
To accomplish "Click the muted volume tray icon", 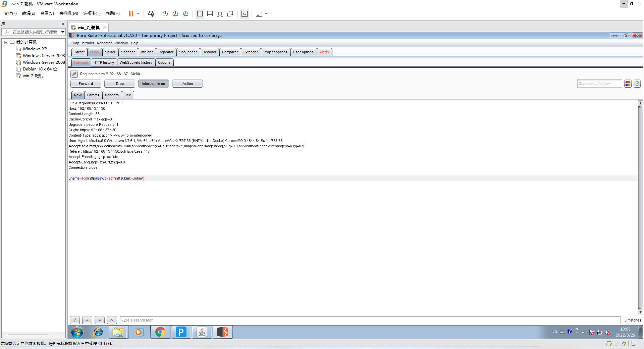I will pyautogui.click(x=607, y=332).
